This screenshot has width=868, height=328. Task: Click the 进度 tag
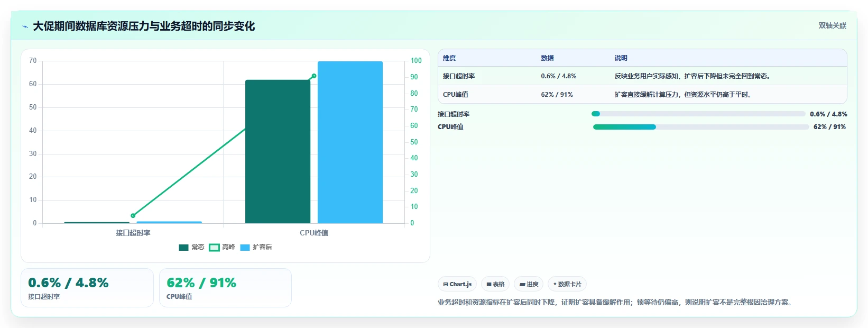point(529,284)
